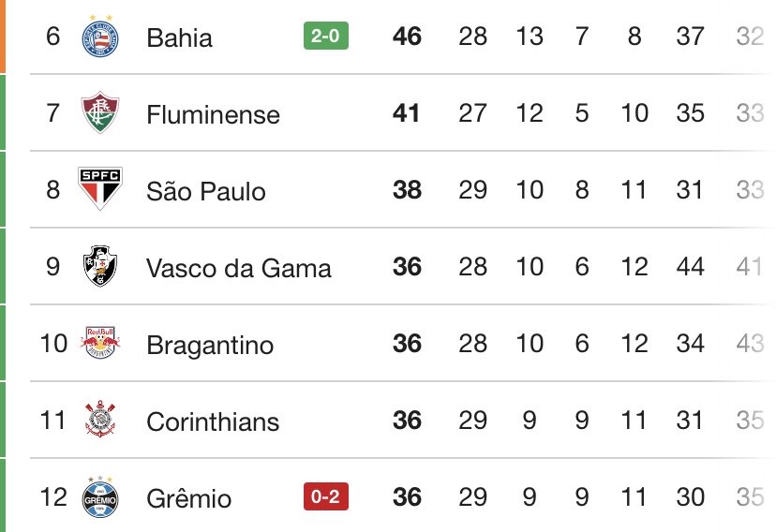Screen dimensions: 776x532
Task: Click the Vasco da Gama crest
Action: pos(99,267)
